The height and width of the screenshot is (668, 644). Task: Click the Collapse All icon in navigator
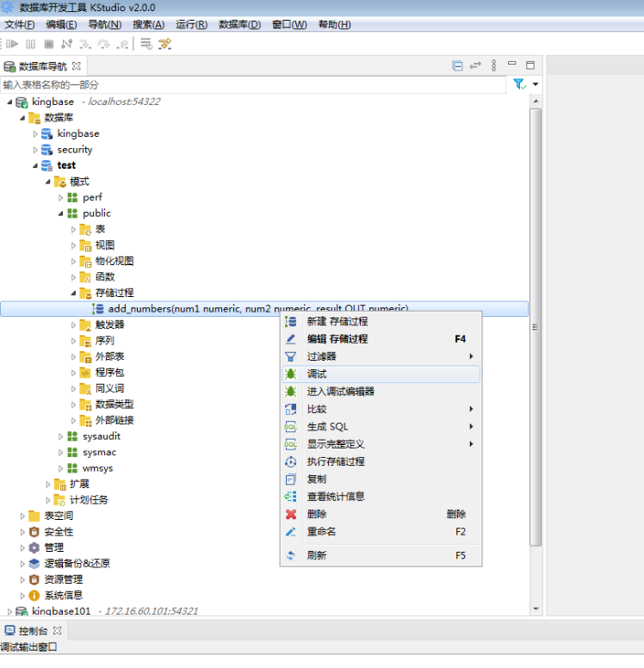(x=457, y=65)
